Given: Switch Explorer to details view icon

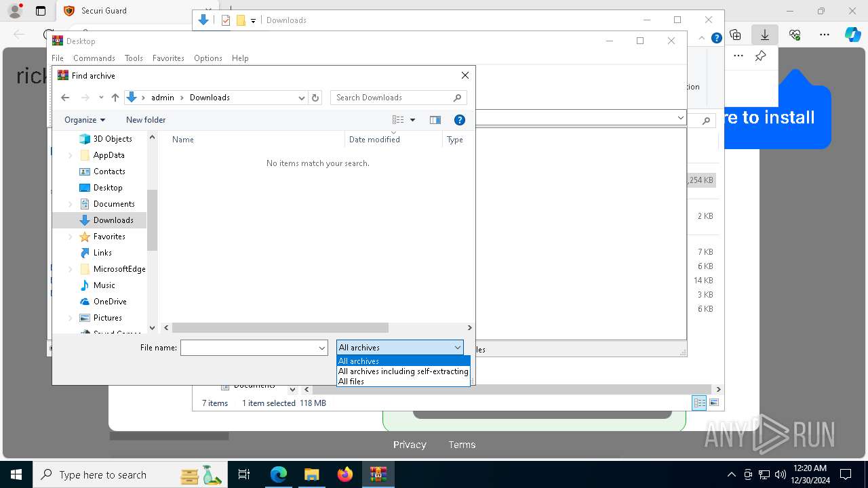Looking at the screenshot, I should pos(699,403).
